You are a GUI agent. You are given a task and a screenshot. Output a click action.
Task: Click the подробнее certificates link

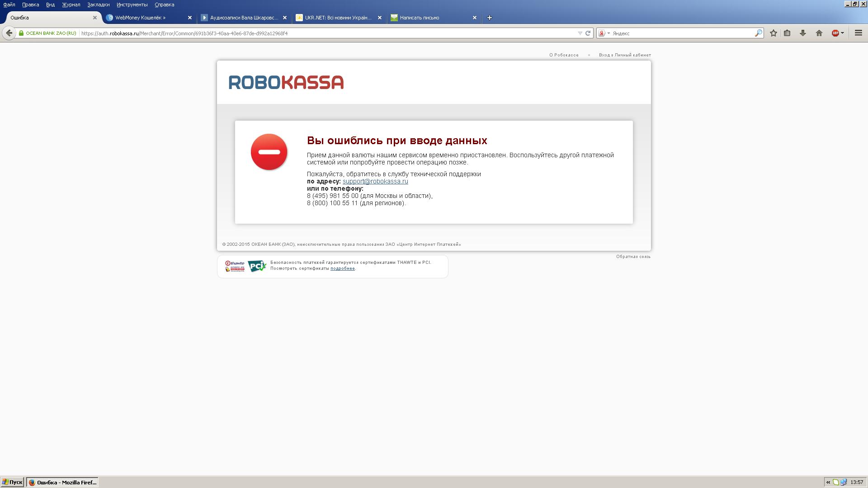(344, 268)
